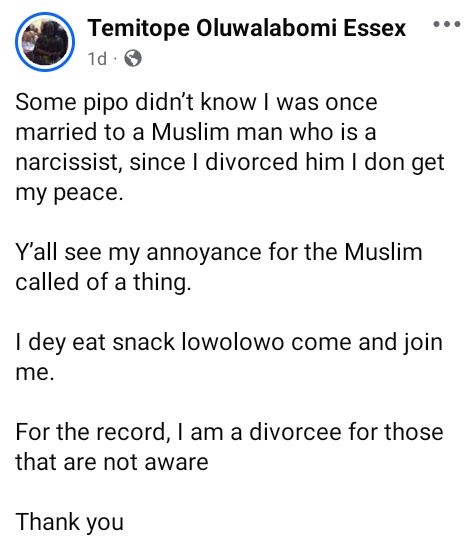The image size is (468, 551).
Task: Open Temitope Oluwalabomi Essex profile name link
Action: point(247,28)
